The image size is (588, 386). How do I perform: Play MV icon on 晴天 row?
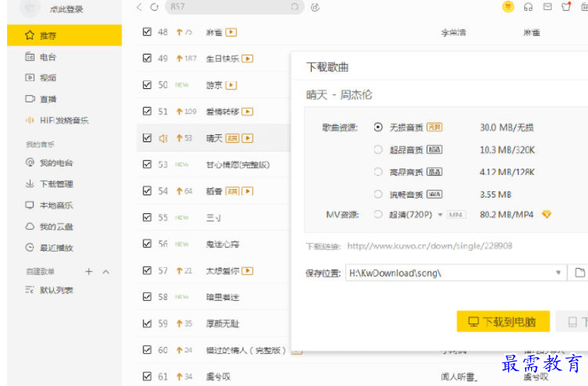click(x=248, y=138)
